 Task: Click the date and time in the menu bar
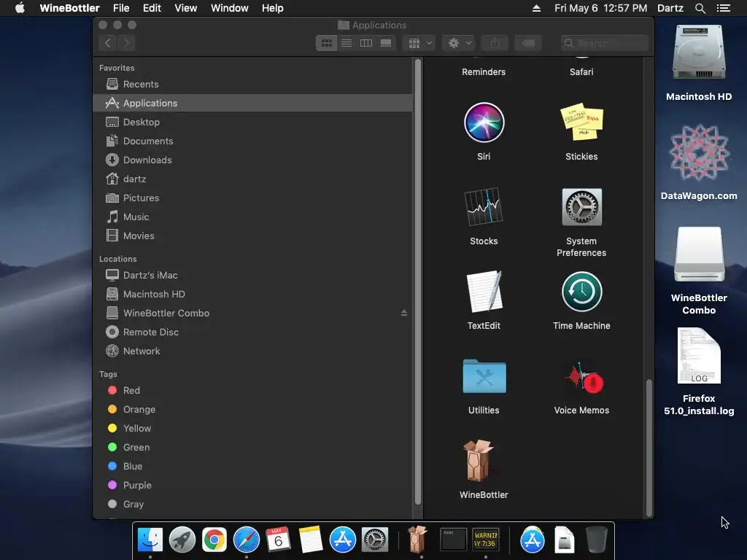(601, 8)
